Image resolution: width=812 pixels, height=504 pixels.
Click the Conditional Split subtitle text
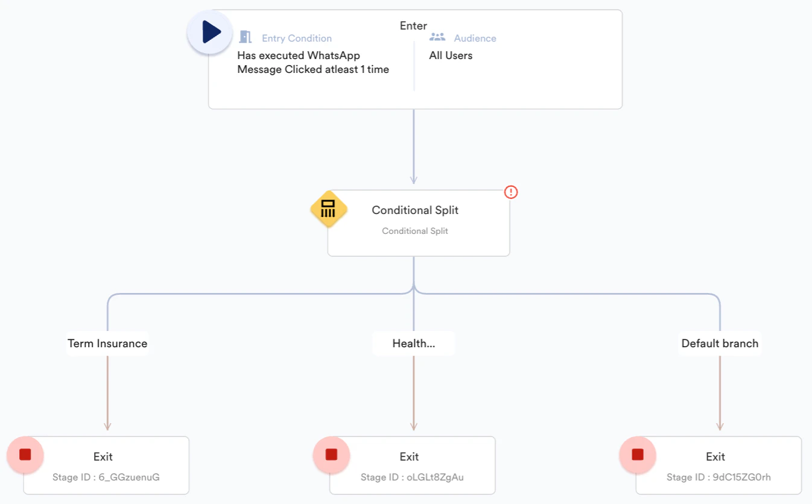[x=414, y=231]
